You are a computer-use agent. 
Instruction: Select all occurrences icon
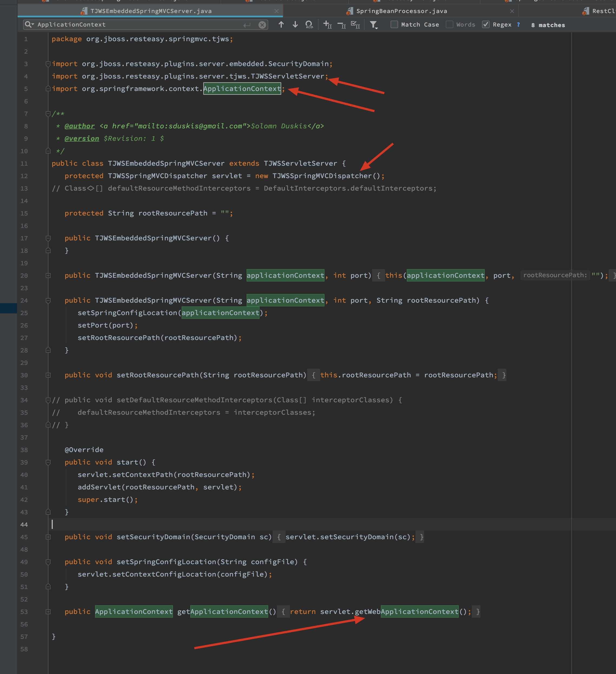(355, 25)
